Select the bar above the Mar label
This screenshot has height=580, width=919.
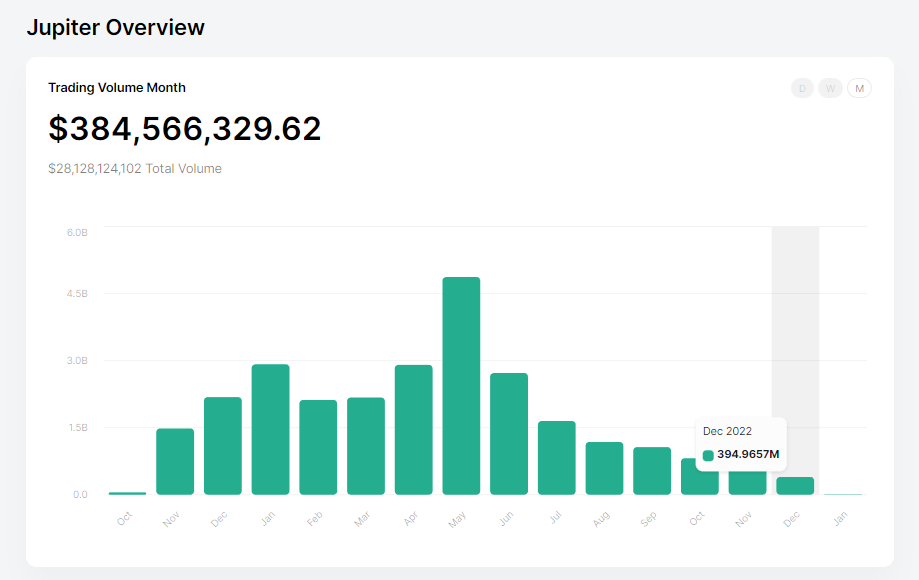(366, 446)
